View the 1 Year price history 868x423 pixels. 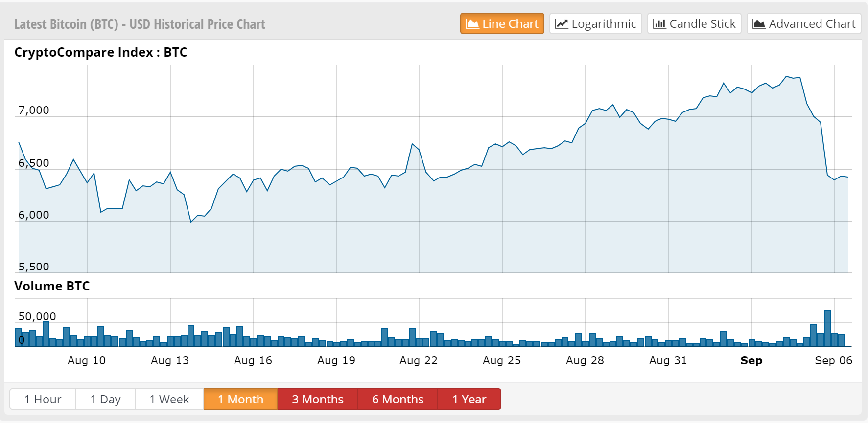tap(469, 399)
